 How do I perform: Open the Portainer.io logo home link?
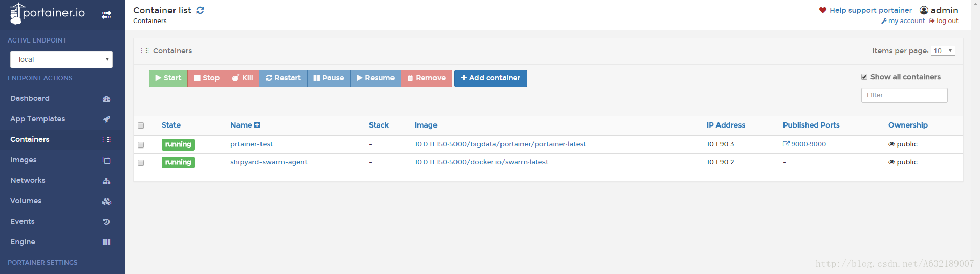(x=47, y=13)
